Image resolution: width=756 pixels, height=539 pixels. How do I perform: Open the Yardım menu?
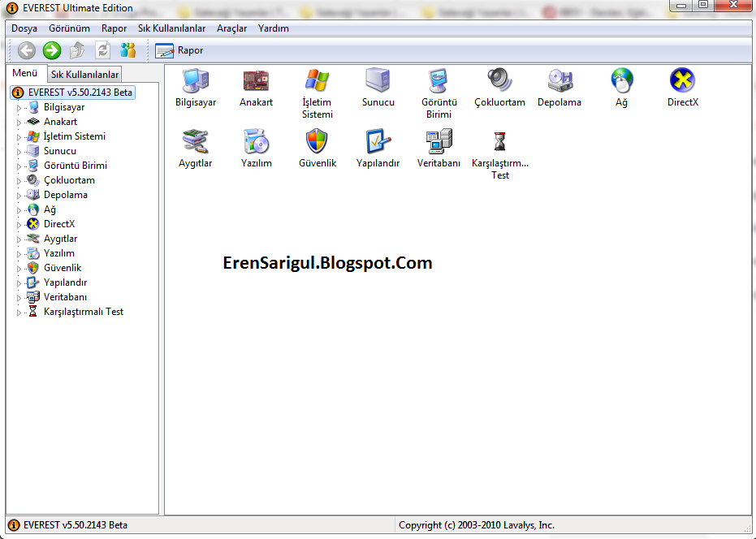pos(273,28)
